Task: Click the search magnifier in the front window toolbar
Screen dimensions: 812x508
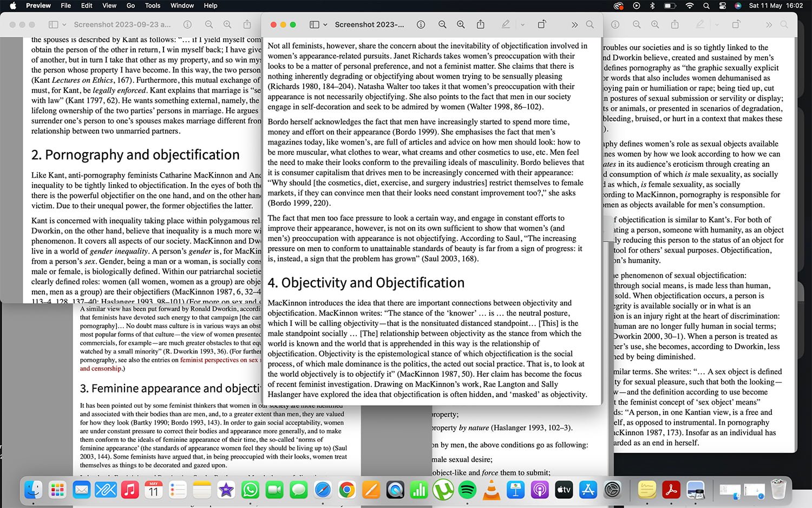Action: [x=590, y=24]
